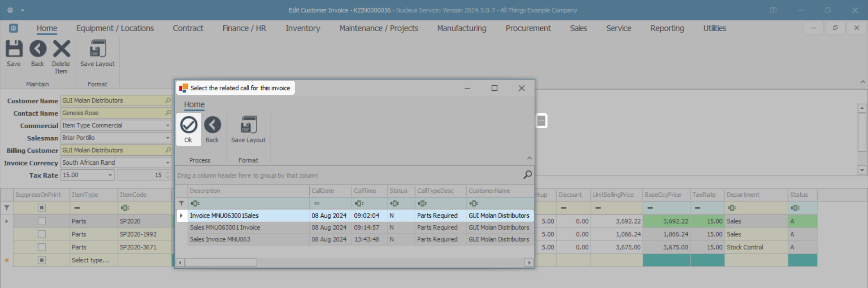Collapse the main ribbon with the chevron

[x=863, y=82]
